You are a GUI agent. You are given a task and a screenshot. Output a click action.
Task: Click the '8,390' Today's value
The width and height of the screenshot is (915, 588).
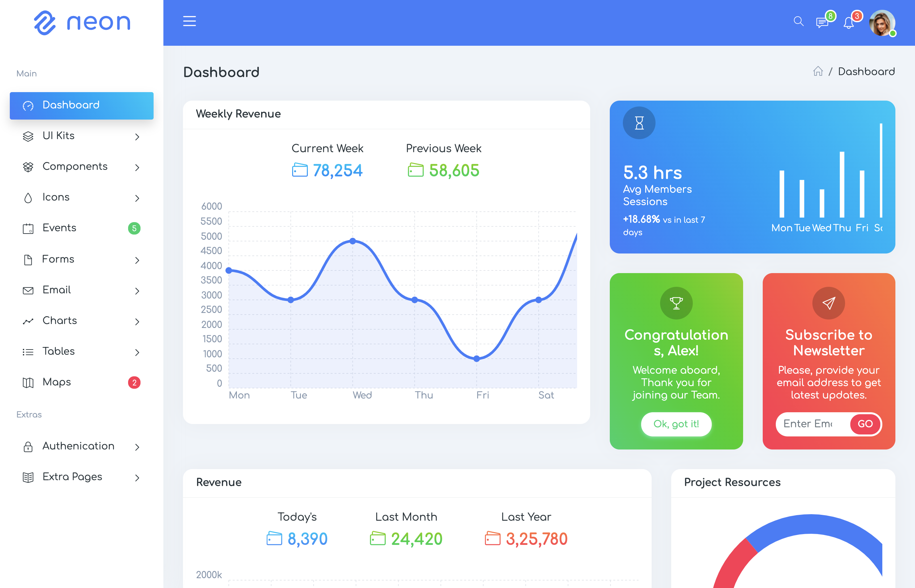[308, 539]
